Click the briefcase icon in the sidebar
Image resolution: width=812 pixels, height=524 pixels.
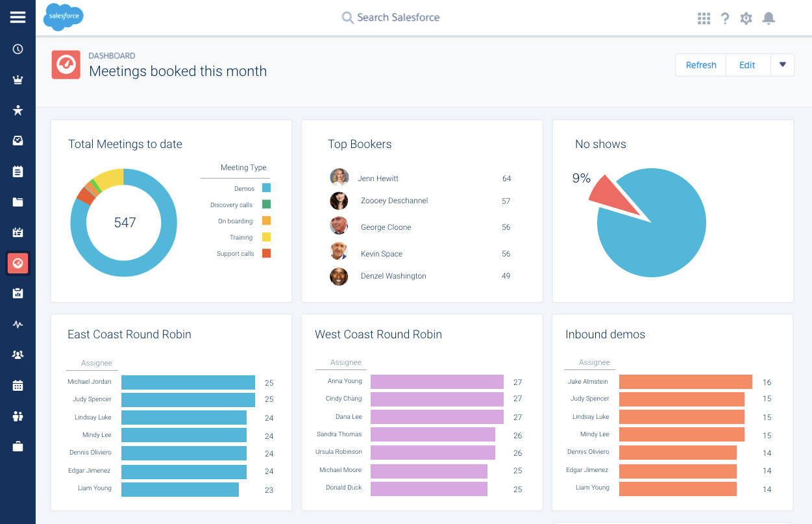[x=18, y=446]
